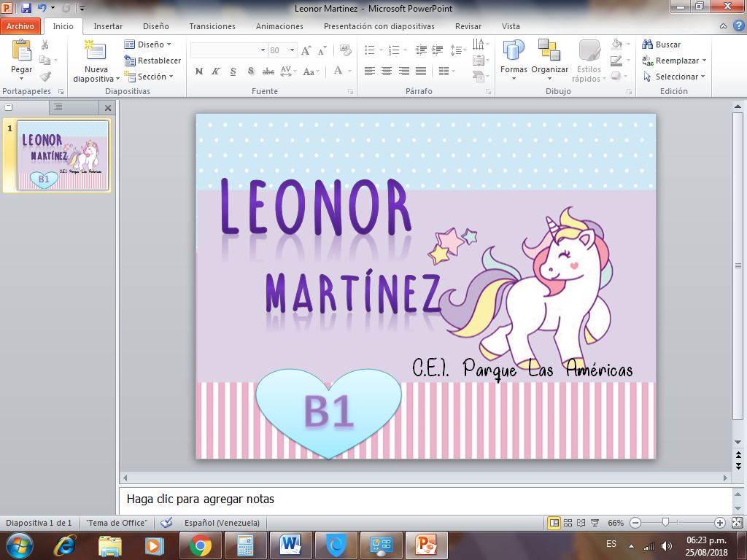Image resolution: width=747 pixels, height=560 pixels.
Task: Justify text alignment icon
Action: tap(421, 71)
